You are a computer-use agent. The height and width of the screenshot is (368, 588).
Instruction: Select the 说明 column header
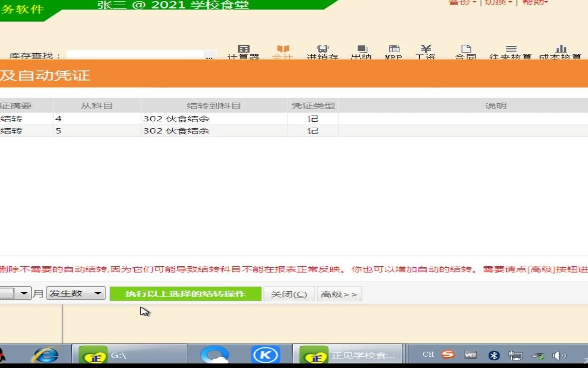click(x=496, y=106)
